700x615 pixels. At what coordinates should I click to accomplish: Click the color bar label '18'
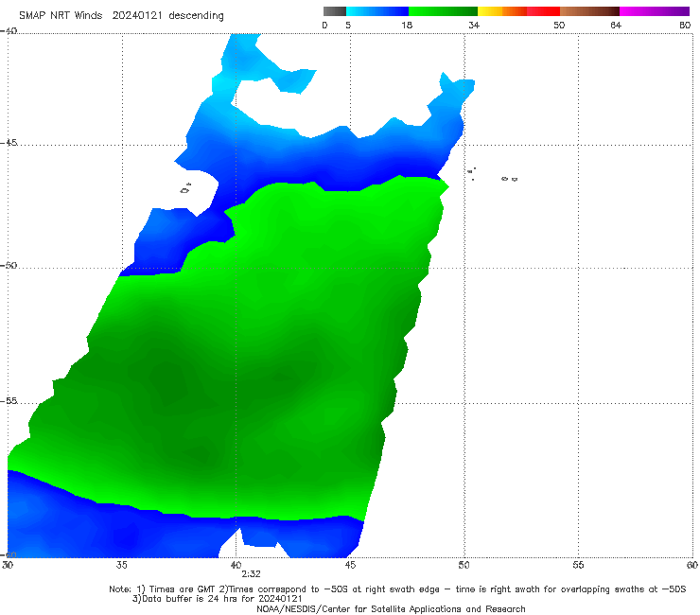[x=407, y=25]
